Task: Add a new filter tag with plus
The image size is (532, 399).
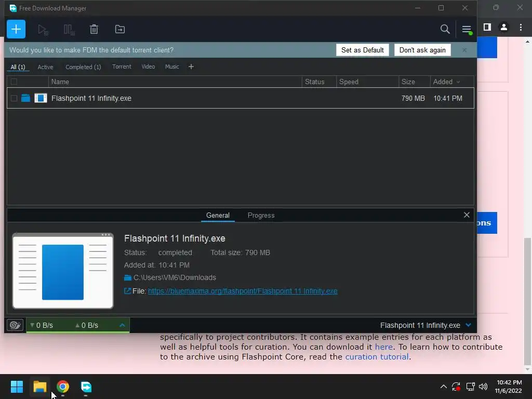Action: [x=191, y=66]
